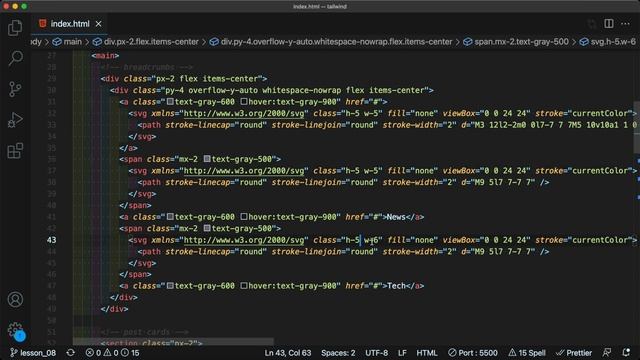Click the Tech text on line 47
Viewport: 640px width, 360px height.
pyautogui.click(x=396, y=286)
